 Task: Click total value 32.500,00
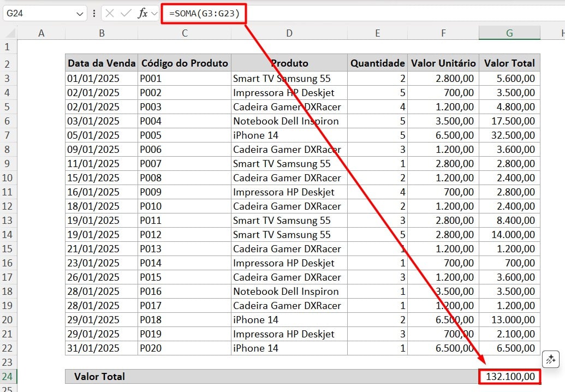tap(509, 135)
